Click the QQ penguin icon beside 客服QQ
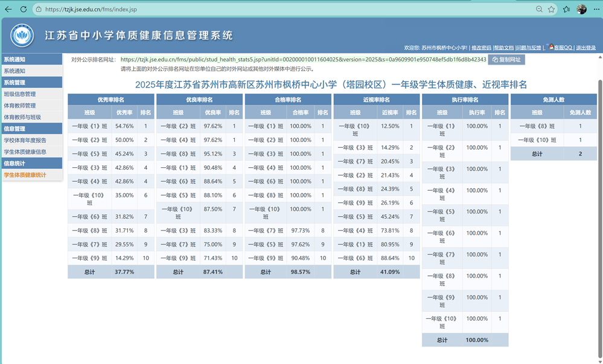603x364 pixels. point(551,46)
